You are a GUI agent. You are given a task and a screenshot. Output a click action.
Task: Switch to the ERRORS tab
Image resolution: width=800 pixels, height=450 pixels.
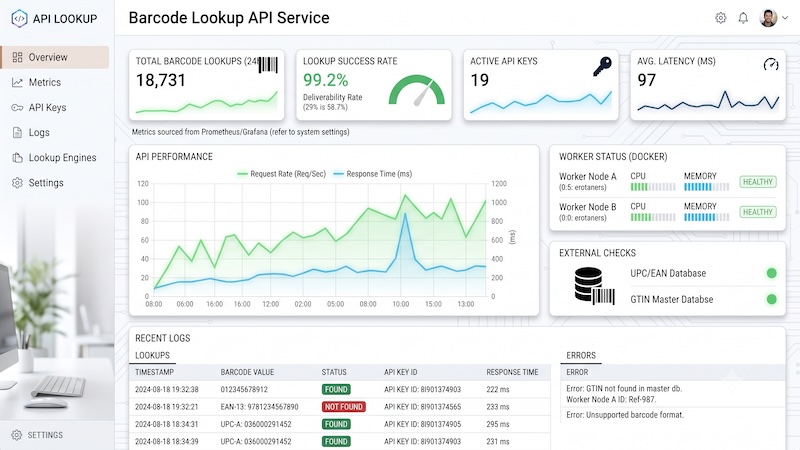(x=581, y=355)
